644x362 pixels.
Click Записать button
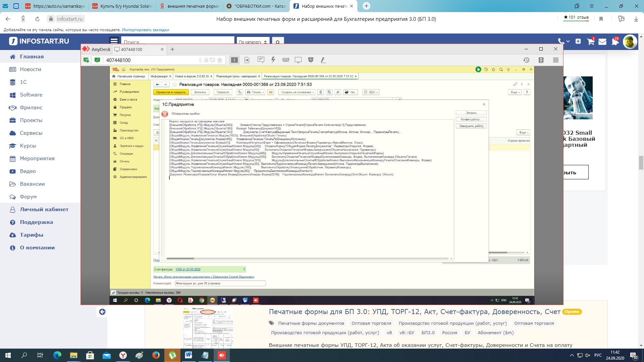click(200, 92)
